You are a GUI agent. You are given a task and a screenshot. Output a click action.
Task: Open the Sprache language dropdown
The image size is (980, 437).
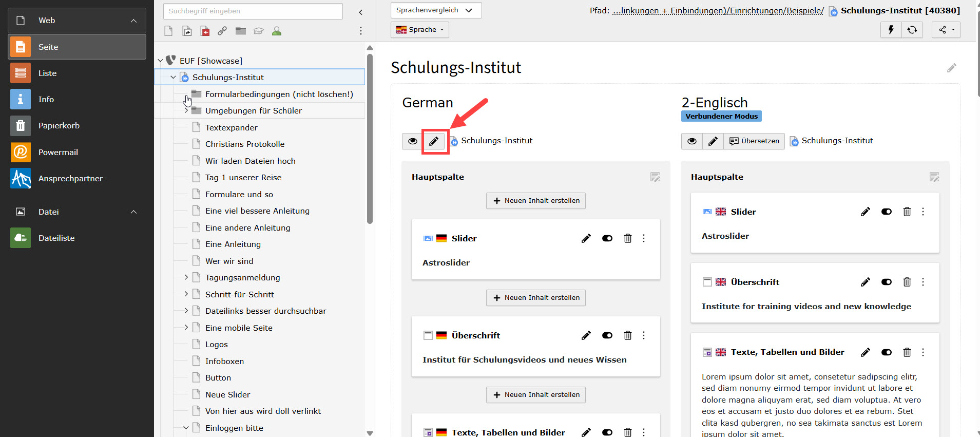(419, 30)
